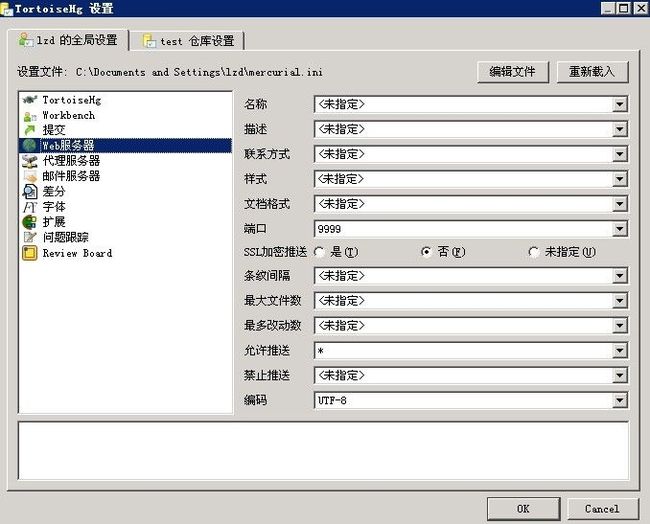
Task: Click the 重新载入 button
Action: [x=592, y=72]
